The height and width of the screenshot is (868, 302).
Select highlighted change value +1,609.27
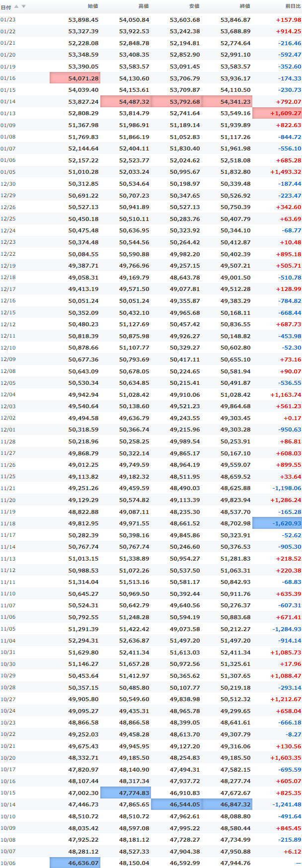(277, 113)
